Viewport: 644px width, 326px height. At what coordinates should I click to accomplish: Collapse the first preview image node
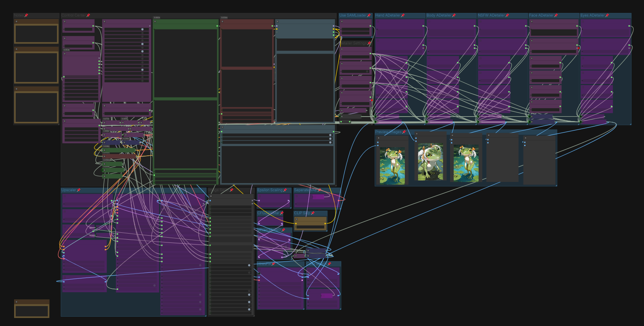coord(379,138)
